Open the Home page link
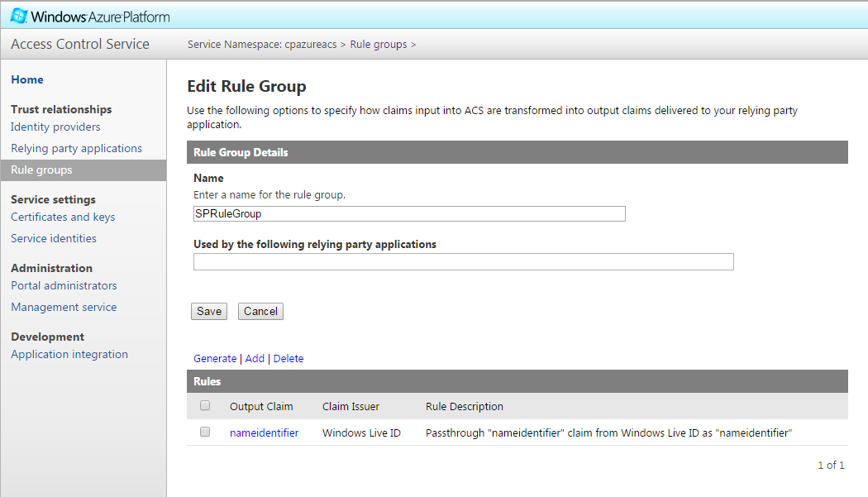868x497 pixels. [x=27, y=79]
